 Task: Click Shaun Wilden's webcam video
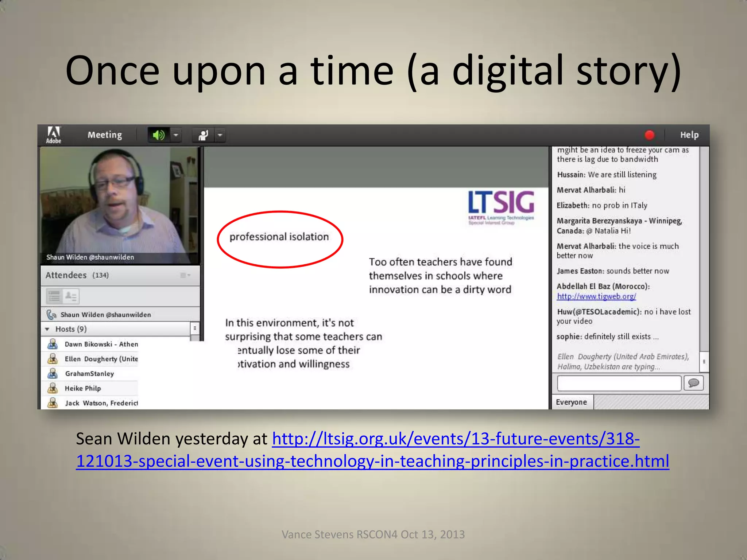[x=120, y=205]
